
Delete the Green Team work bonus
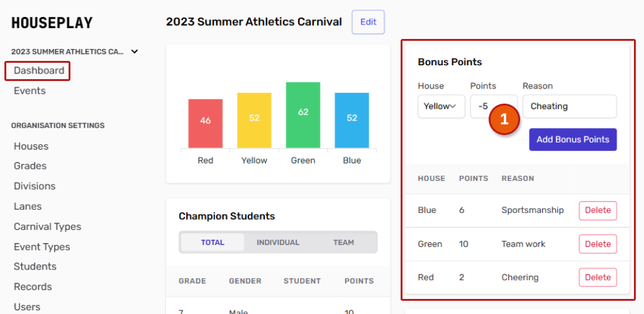pos(597,244)
